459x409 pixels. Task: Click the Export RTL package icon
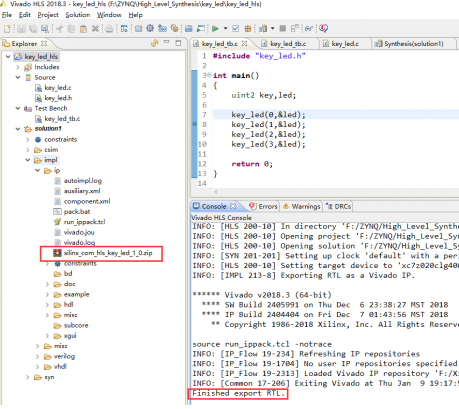(248, 29)
